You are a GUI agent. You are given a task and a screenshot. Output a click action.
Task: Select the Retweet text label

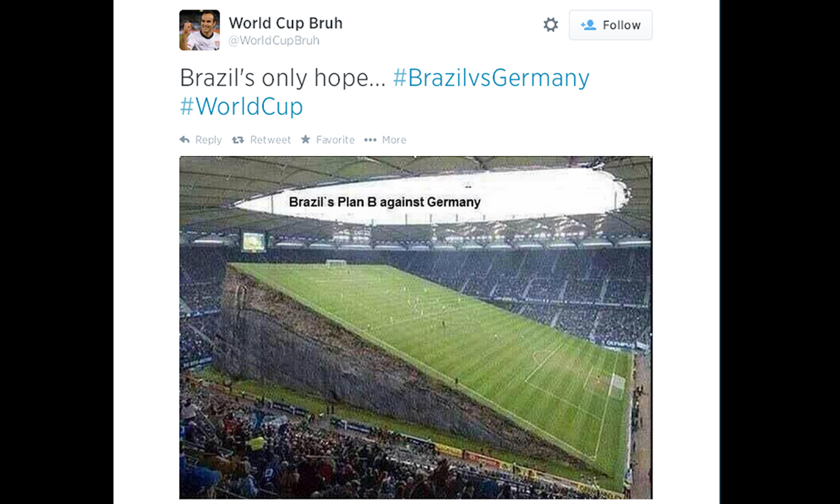coord(270,140)
